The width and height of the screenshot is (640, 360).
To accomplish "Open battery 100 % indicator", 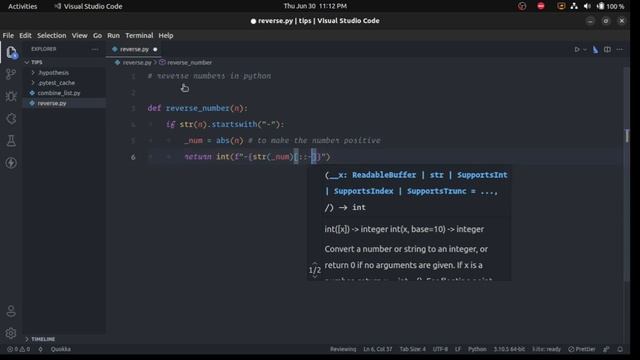I will tap(611, 6).
